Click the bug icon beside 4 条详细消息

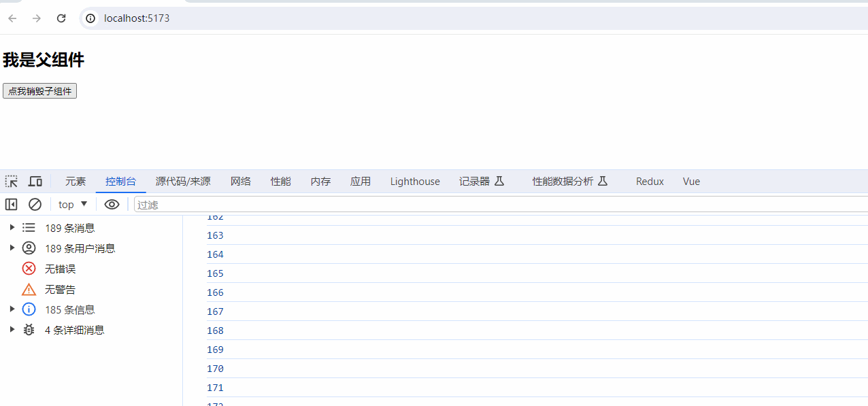pos(29,330)
